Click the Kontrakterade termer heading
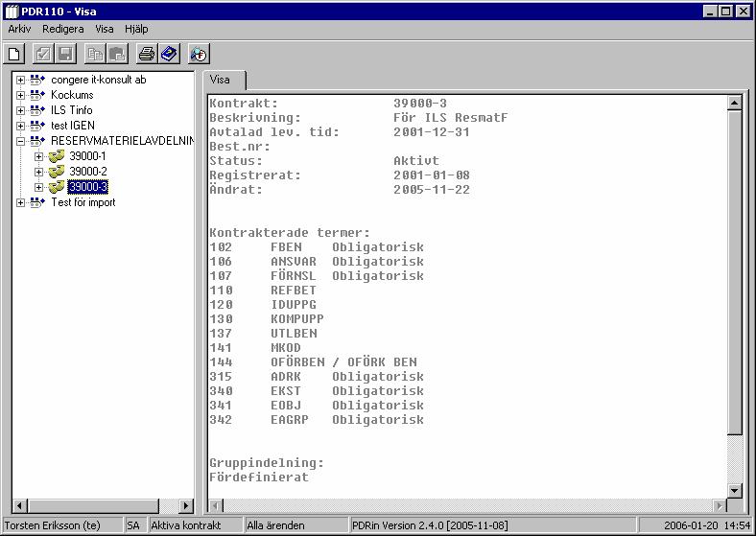 290,233
